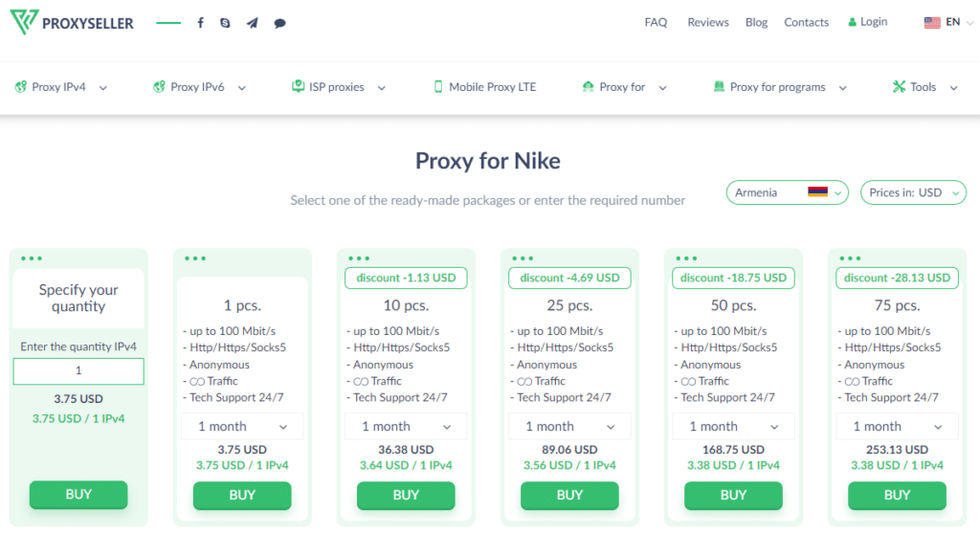This screenshot has width=980, height=534.
Task: Expand the Proxy for menu chevron
Action: [x=662, y=88]
